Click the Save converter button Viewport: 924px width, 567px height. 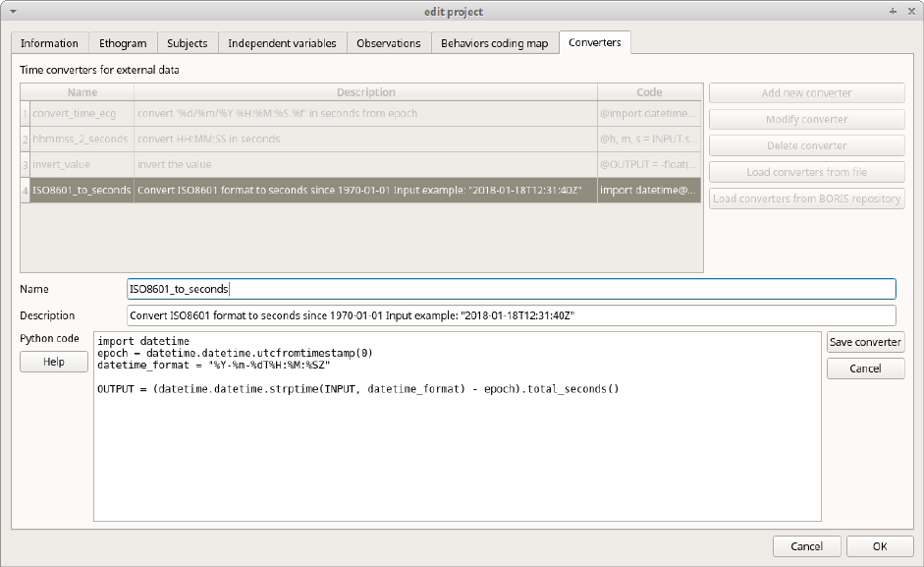tap(864, 342)
